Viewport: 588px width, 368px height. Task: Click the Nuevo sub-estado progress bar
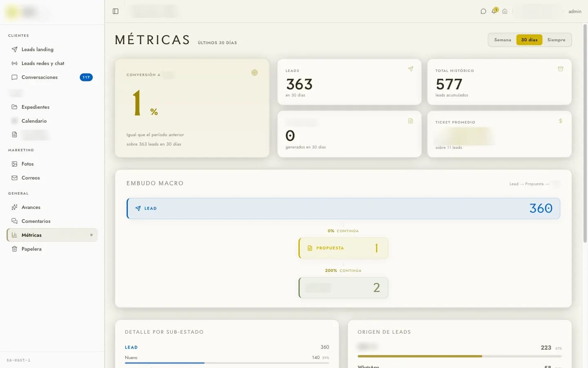pyautogui.click(x=227, y=363)
